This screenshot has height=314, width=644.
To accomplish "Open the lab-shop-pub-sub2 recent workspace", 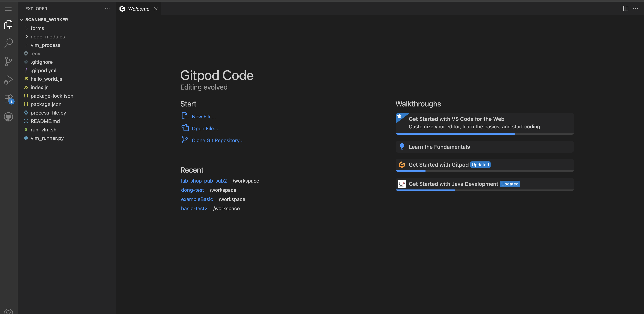I will point(204,181).
